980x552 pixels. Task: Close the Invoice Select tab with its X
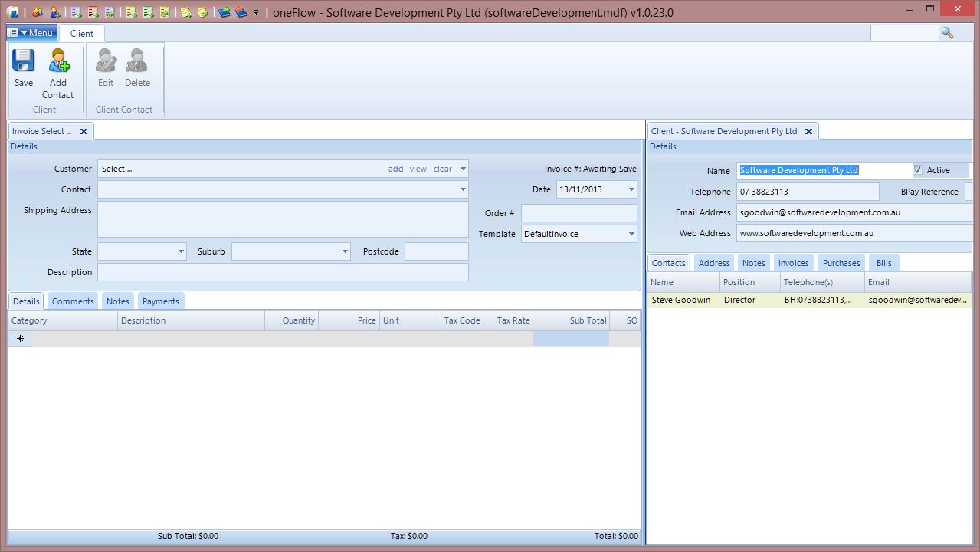point(84,131)
